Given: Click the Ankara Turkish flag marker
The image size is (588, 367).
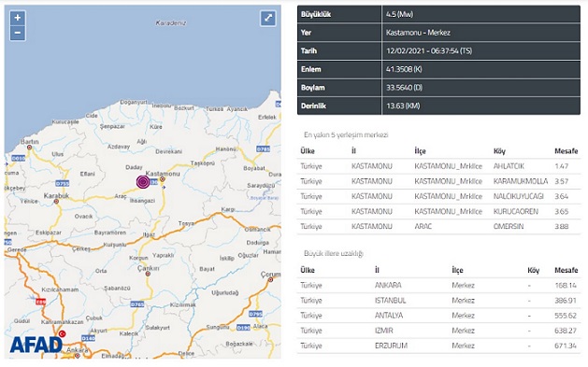Looking at the screenshot, I should pos(63,333).
